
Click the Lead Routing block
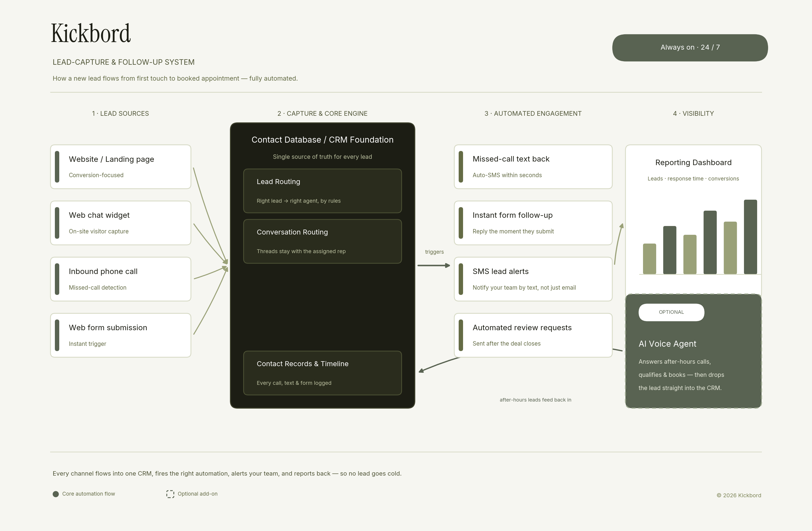click(x=322, y=191)
